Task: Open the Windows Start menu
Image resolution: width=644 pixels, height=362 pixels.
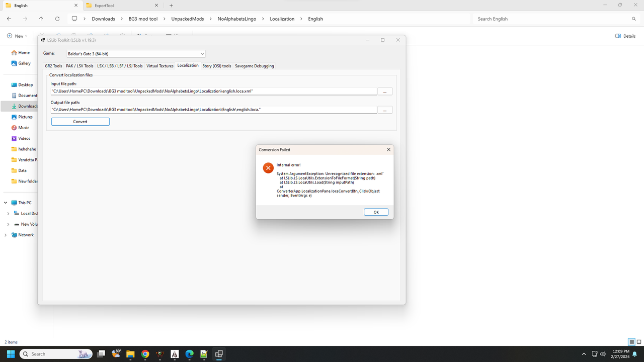Action: point(10,354)
